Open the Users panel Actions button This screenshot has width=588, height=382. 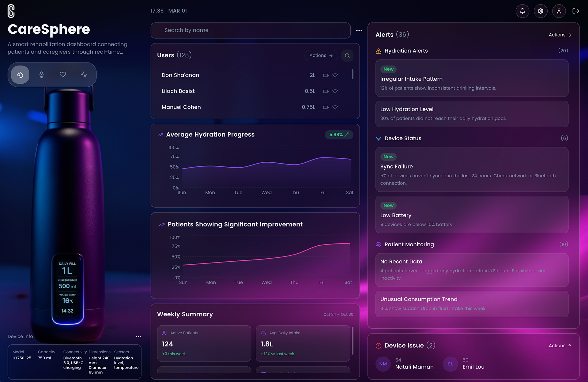coord(321,55)
